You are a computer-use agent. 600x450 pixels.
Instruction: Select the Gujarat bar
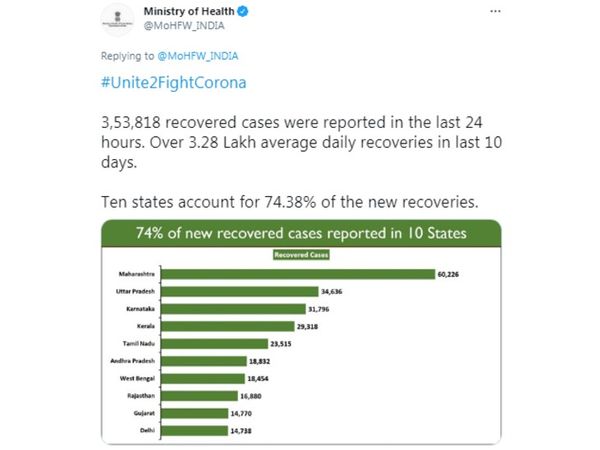pos(194,413)
